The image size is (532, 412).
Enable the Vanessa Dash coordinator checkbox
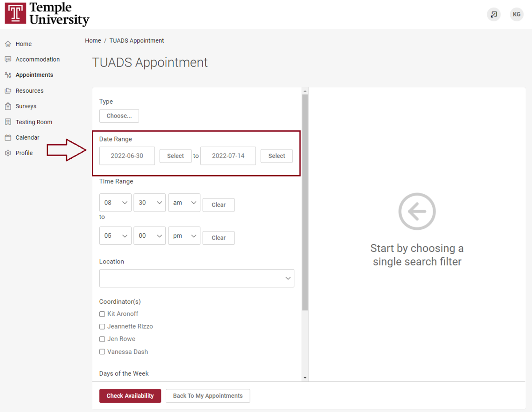102,352
